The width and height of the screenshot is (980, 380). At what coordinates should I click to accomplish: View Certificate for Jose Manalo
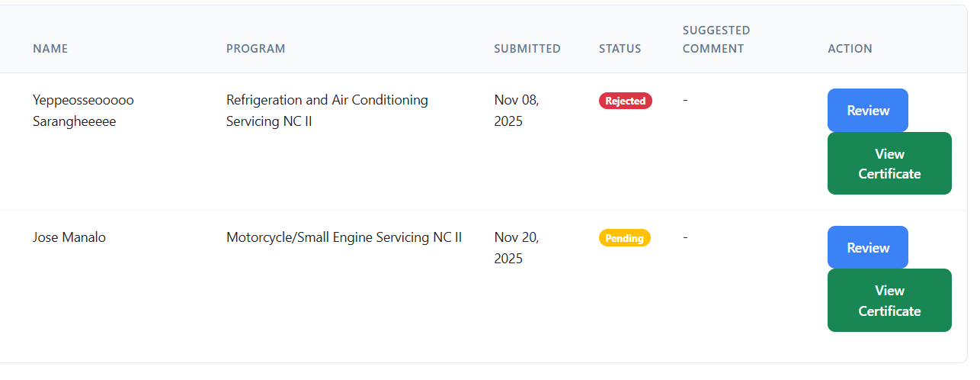click(889, 301)
